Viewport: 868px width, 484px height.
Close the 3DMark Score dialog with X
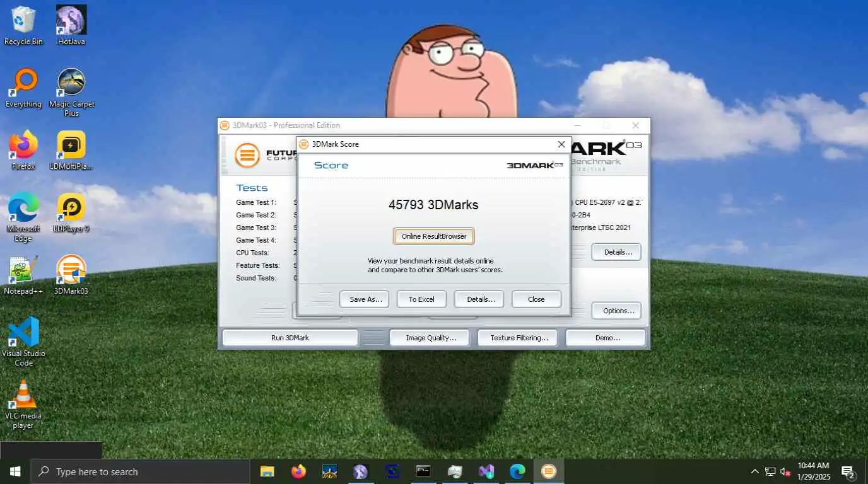pos(561,144)
